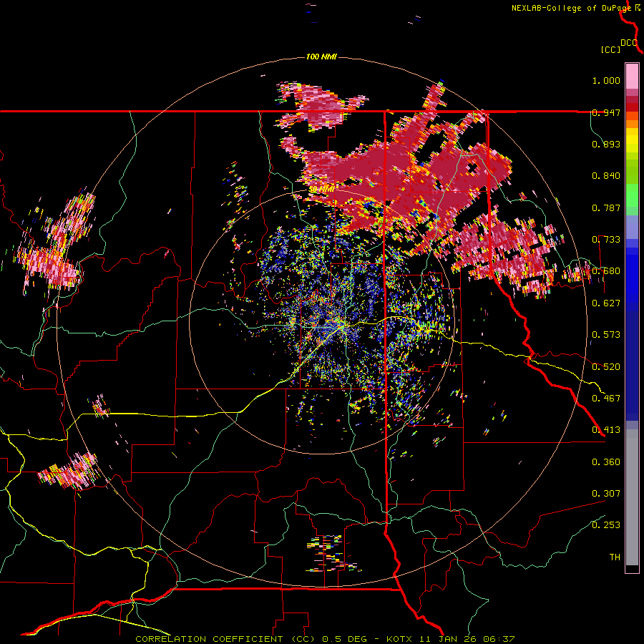Select the 1.000 color scale value
The height and width of the screenshot is (644, 644).
(606, 80)
